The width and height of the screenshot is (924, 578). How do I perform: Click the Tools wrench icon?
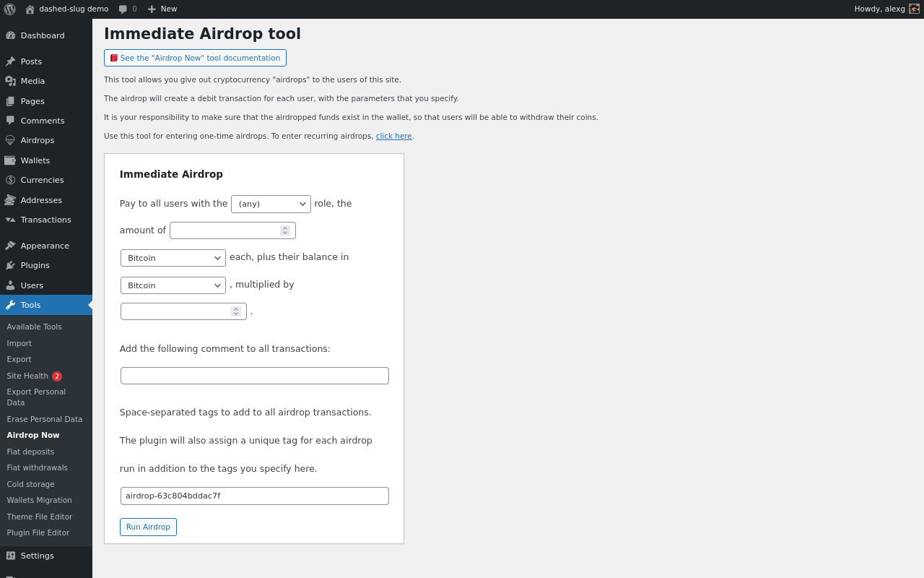coord(10,305)
